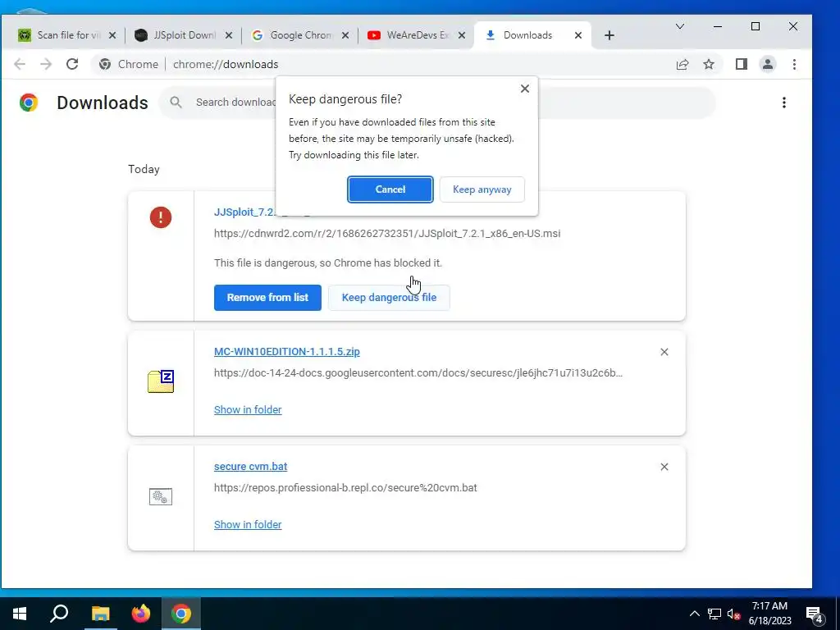Click the Chrome logo beside Downloads heading

pos(29,103)
